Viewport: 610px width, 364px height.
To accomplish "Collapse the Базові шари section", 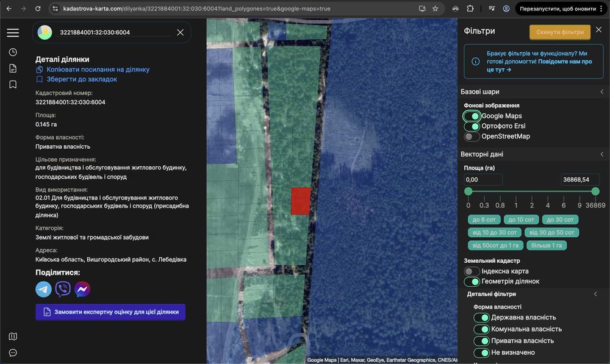I will point(601,92).
